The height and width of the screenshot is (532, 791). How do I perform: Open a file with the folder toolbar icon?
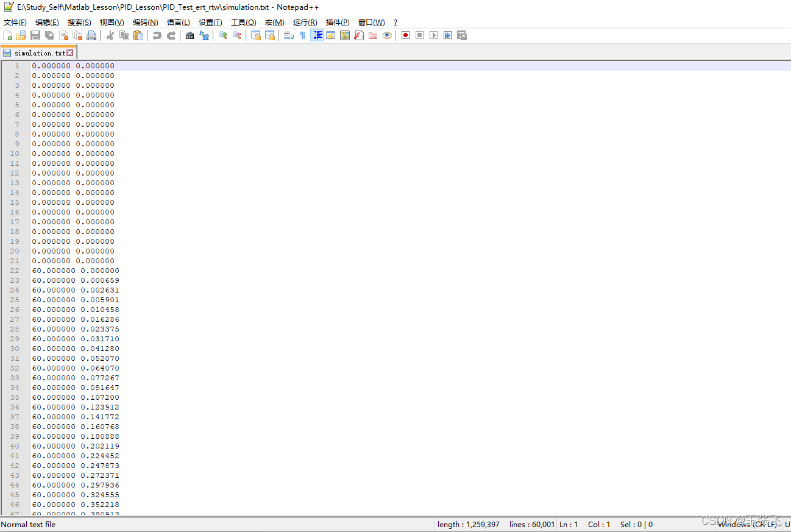click(21, 35)
